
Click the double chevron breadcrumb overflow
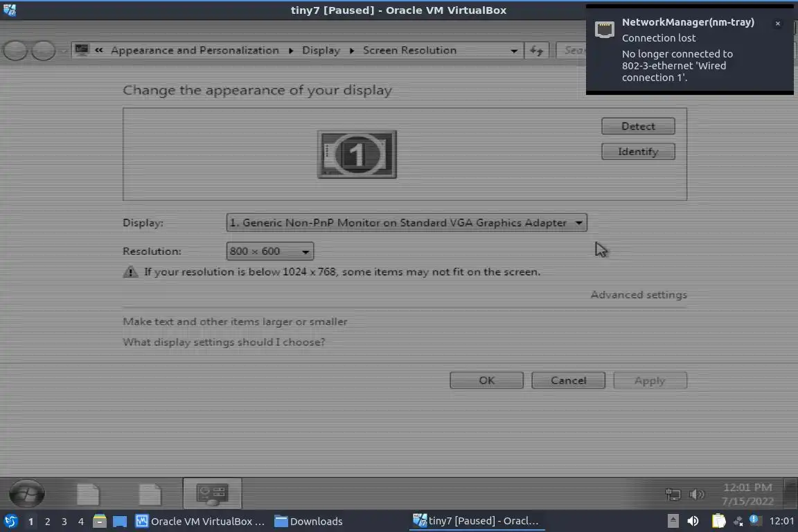click(99, 50)
